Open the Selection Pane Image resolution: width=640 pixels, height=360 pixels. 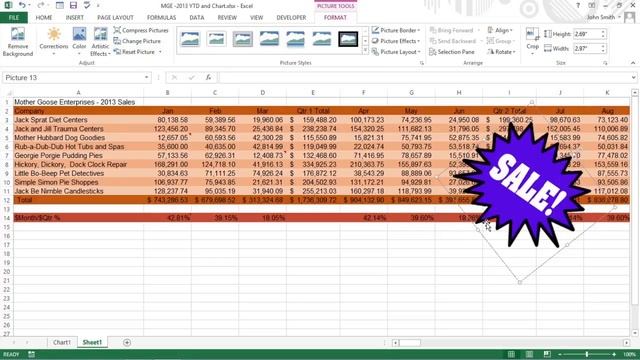(x=452, y=52)
